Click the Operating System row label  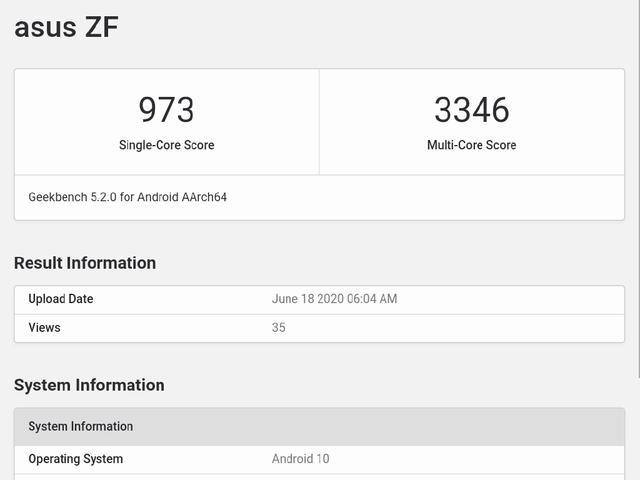point(76,459)
